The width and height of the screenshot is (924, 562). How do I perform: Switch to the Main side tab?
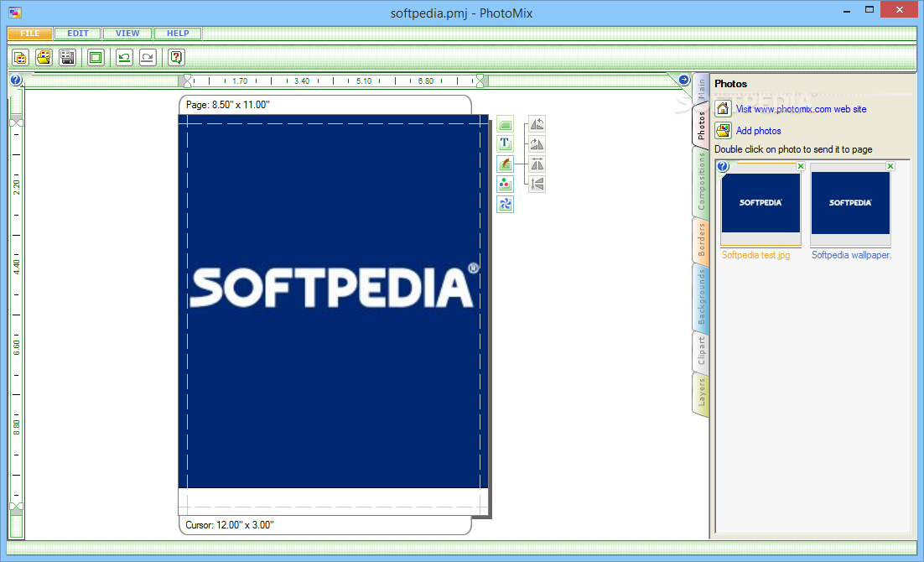(701, 90)
